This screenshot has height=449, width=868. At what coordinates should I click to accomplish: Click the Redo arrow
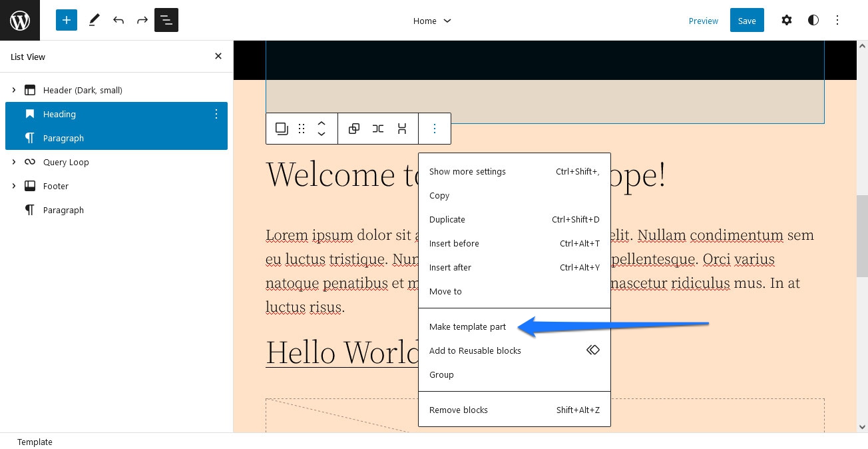(x=142, y=20)
